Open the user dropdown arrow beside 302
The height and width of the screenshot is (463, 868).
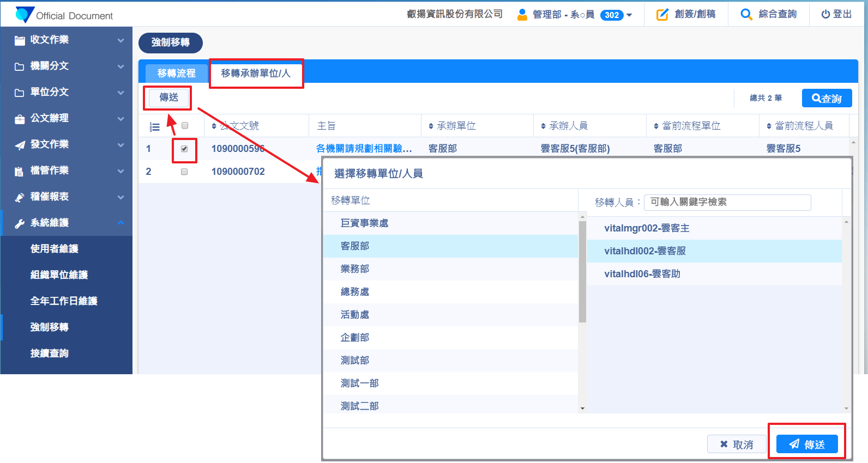[x=629, y=15]
